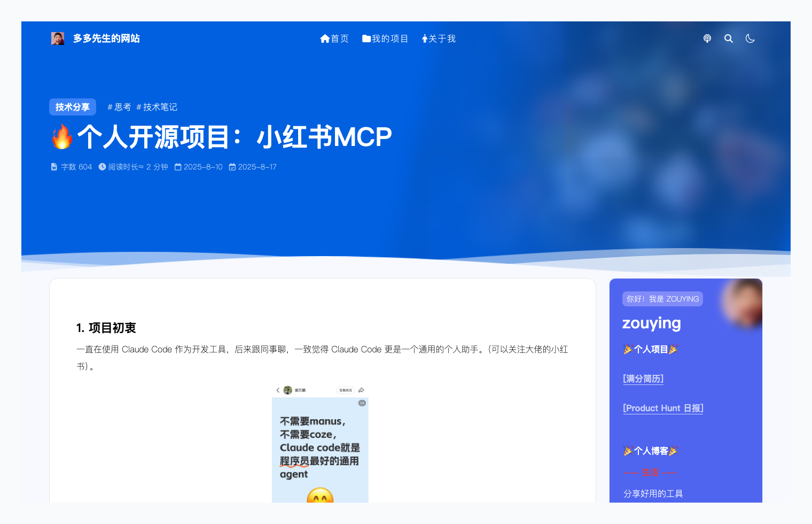Open the [Product Hunt 日报] link

point(663,408)
